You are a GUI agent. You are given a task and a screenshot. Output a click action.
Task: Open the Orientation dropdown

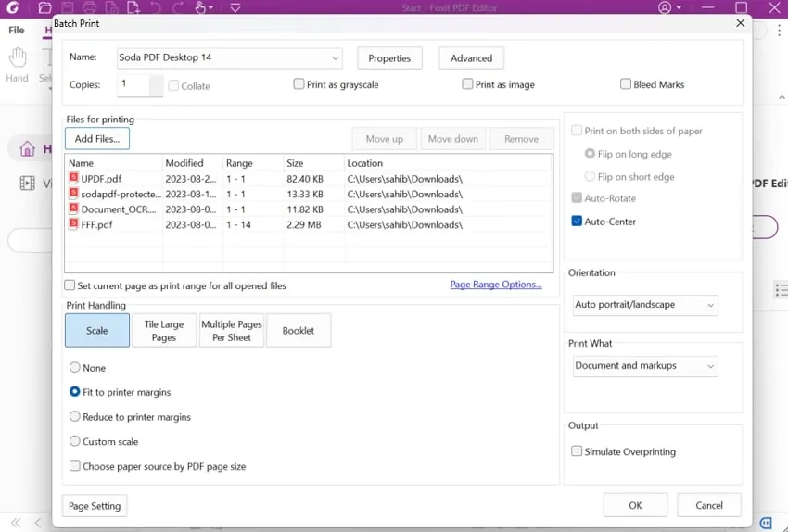click(645, 305)
